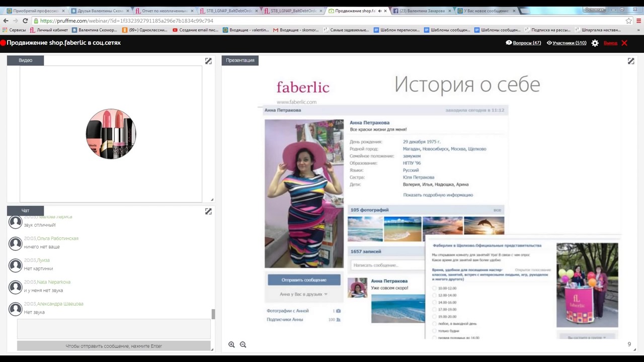644x362 pixels.
Task: Click chat author name Ольга Работинская
Action: [58, 238]
